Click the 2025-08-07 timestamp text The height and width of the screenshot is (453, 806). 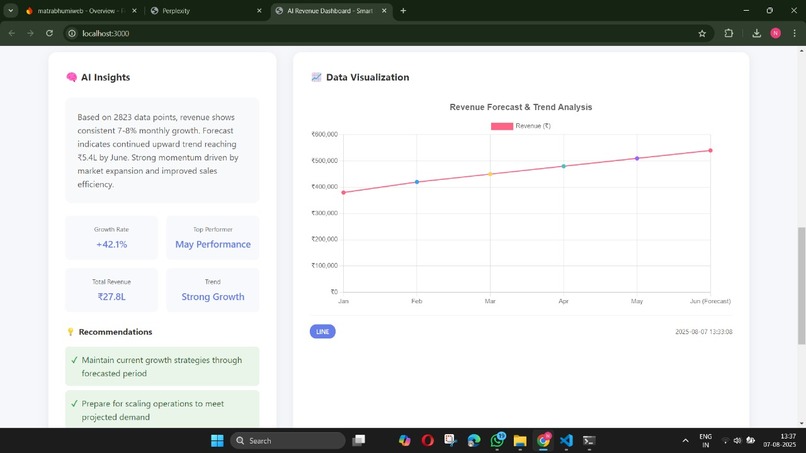click(704, 332)
